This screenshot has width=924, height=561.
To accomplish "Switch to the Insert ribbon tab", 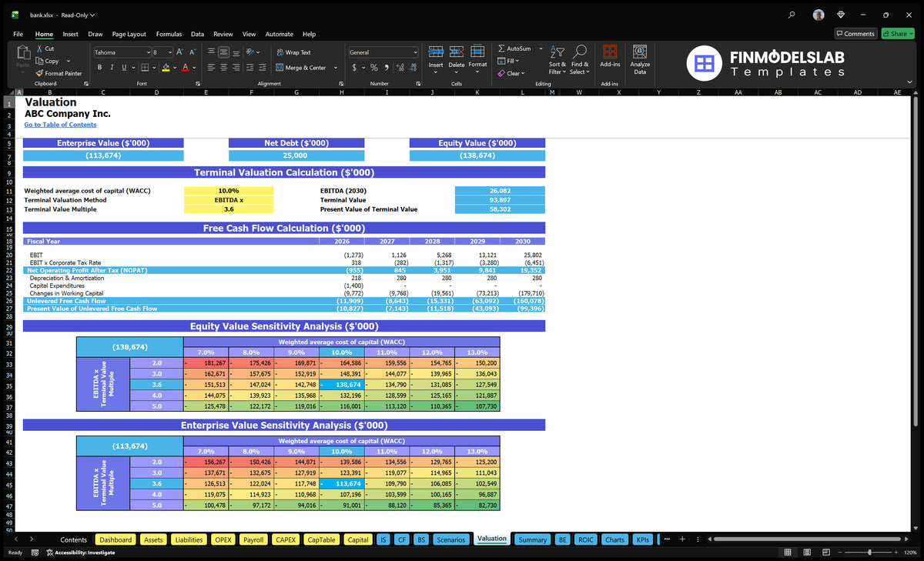I will (x=70, y=34).
